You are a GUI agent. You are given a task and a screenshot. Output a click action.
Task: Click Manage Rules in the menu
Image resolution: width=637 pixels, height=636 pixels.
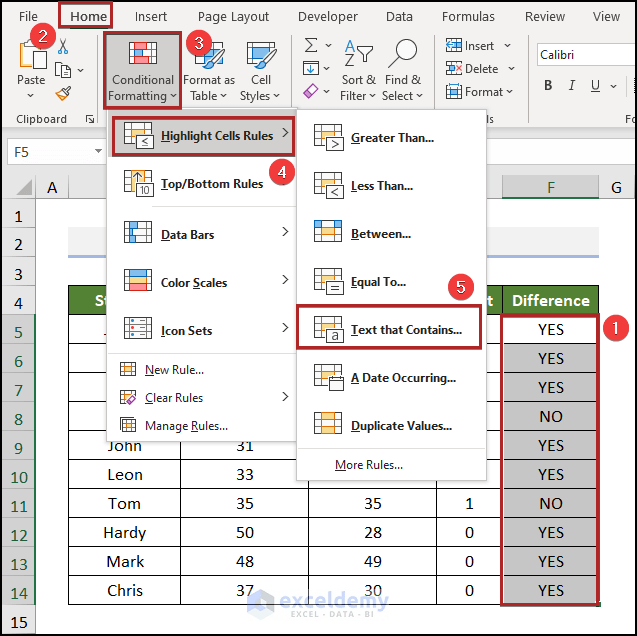pyautogui.click(x=202, y=426)
